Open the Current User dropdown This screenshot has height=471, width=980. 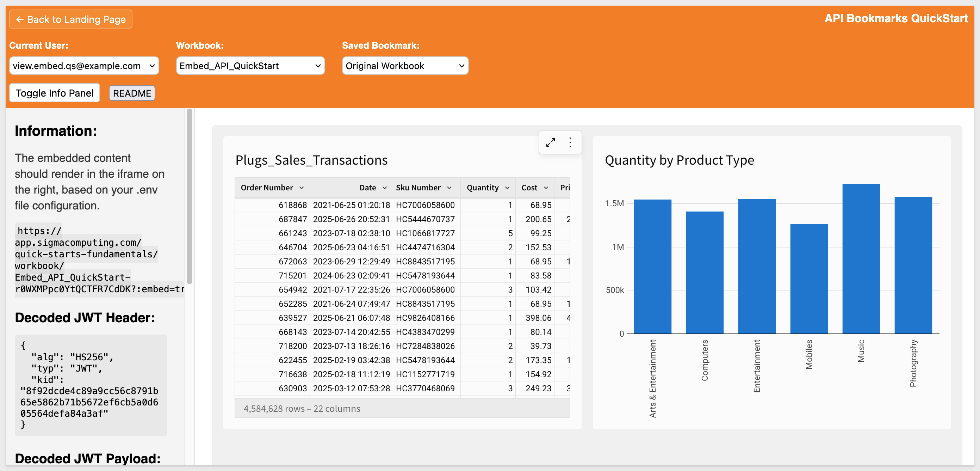(84, 66)
